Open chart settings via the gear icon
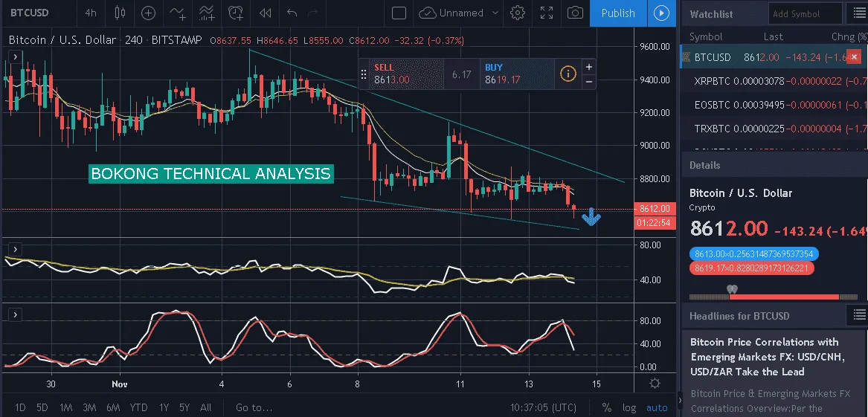 coord(518,13)
